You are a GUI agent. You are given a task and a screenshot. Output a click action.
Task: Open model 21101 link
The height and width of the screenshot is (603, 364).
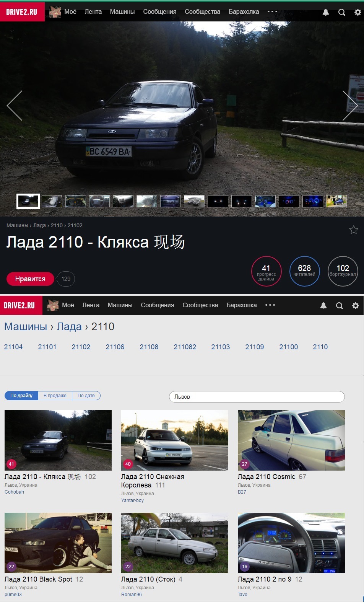tap(47, 347)
